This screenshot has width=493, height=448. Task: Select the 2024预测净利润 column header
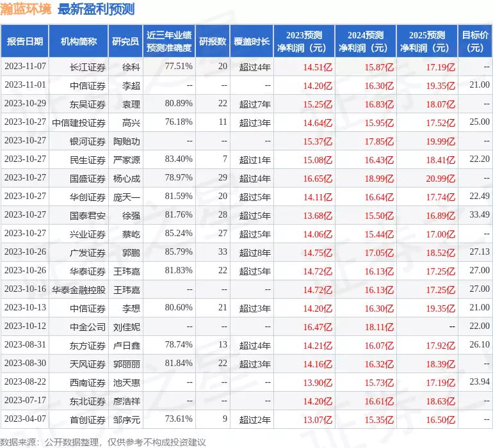tap(366, 41)
